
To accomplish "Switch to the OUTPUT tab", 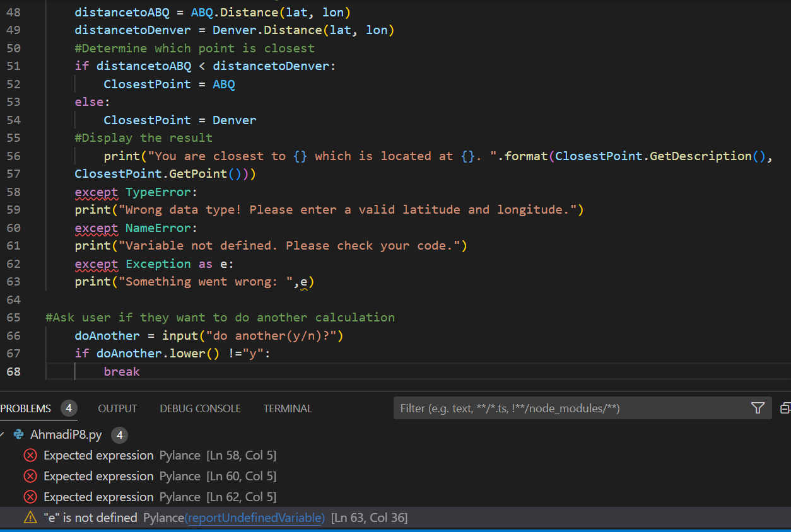I will tap(117, 408).
